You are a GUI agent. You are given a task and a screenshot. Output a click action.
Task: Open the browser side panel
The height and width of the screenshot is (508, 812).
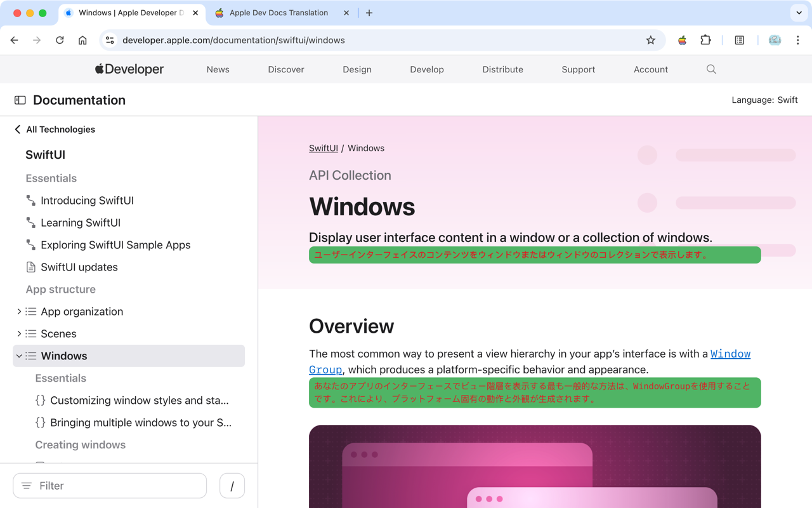[739, 40]
